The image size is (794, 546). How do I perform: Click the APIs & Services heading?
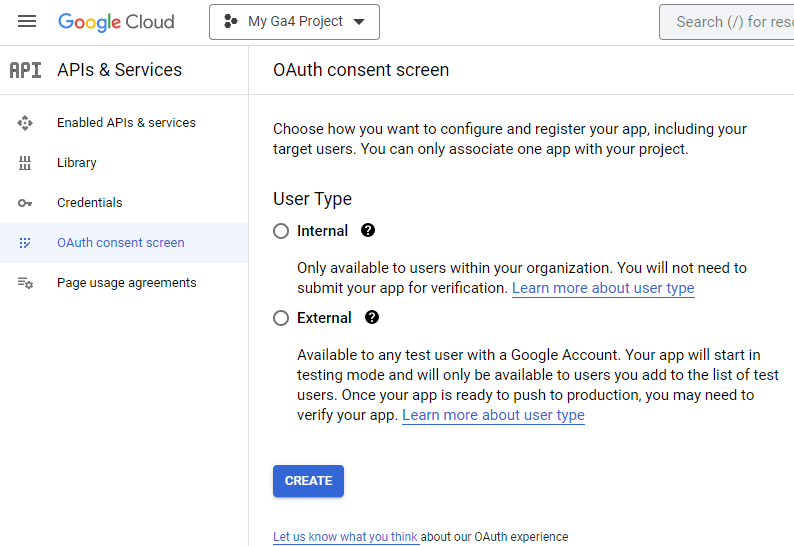(x=120, y=70)
